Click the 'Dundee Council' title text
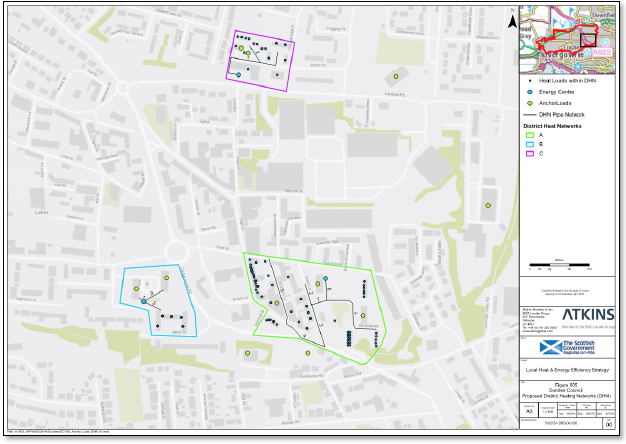 (566, 390)
